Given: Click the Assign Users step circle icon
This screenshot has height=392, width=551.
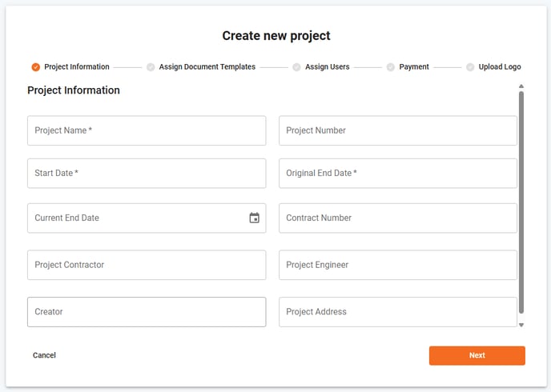Looking at the screenshot, I should coord(296,66).
